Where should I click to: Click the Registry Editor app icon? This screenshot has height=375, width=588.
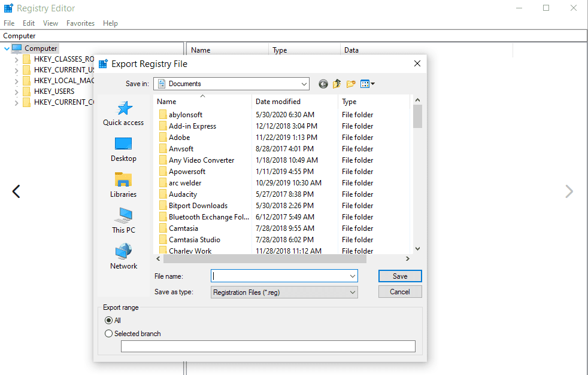[x=8, y=8]
